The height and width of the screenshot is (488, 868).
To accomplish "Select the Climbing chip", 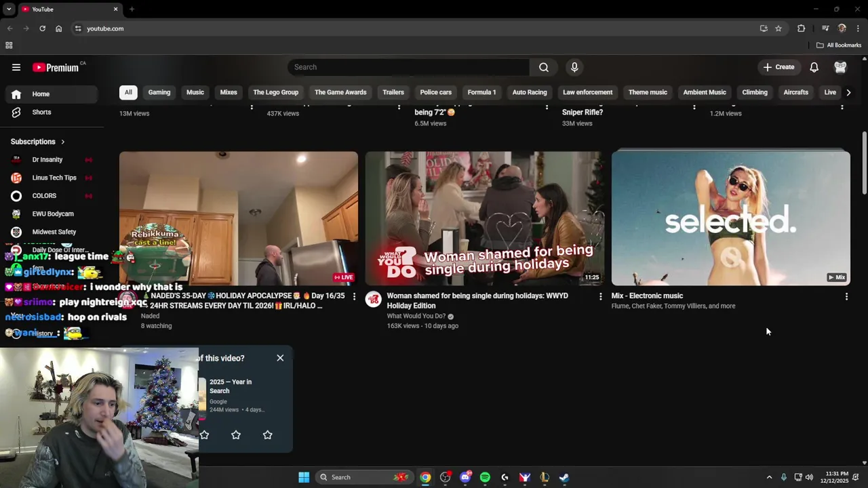I will tap(755, 92).
